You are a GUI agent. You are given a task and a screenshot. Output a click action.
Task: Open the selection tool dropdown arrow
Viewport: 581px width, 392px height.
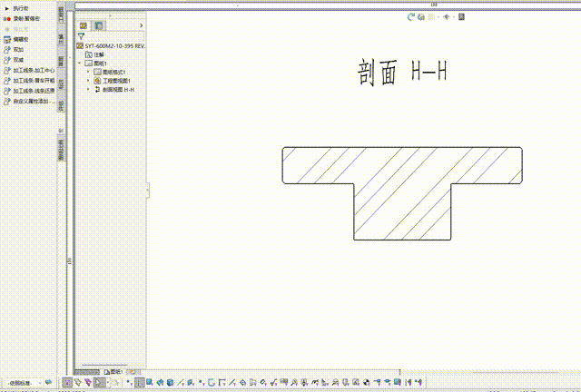click(x=108, y=382)
